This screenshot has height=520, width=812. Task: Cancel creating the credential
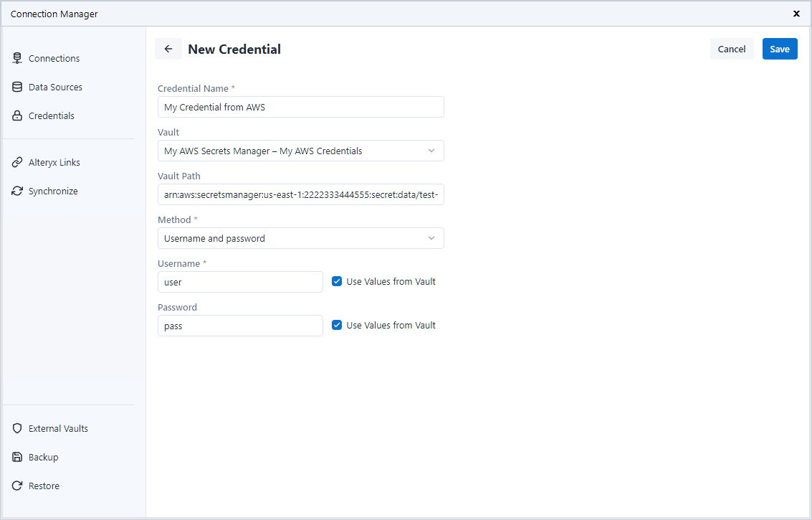click(731, 49)
